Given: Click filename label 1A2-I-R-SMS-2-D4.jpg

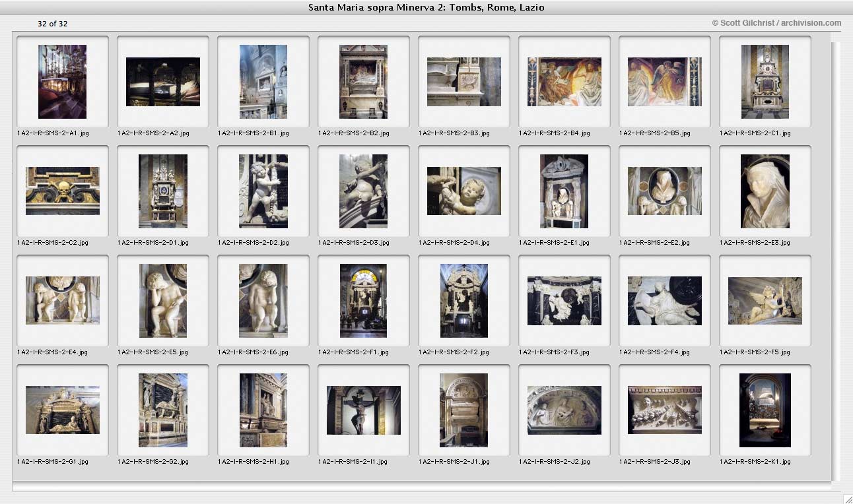Looking at the screenshot, I should pyautogui.click(x=454, y=243).
